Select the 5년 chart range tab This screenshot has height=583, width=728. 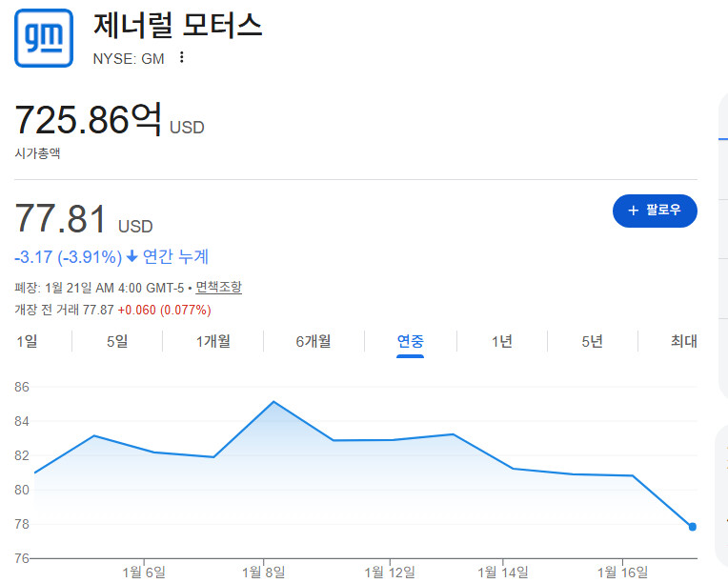pos(593,342)
